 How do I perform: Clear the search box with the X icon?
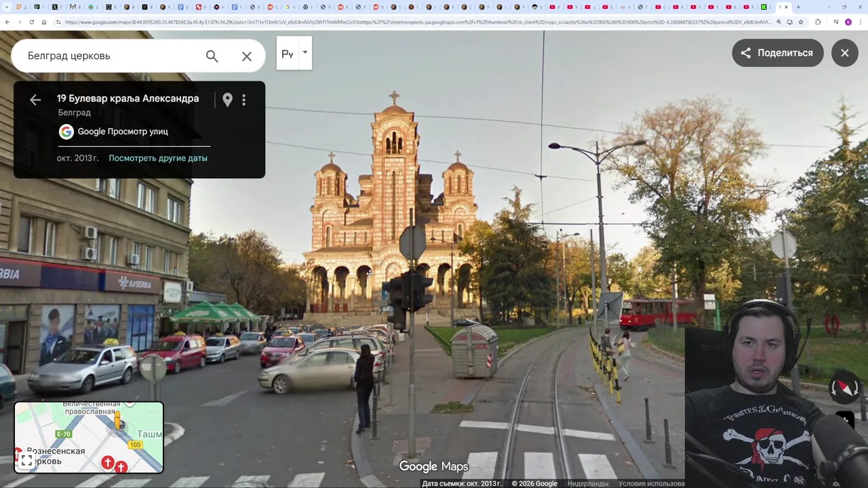tap(247, 56)
